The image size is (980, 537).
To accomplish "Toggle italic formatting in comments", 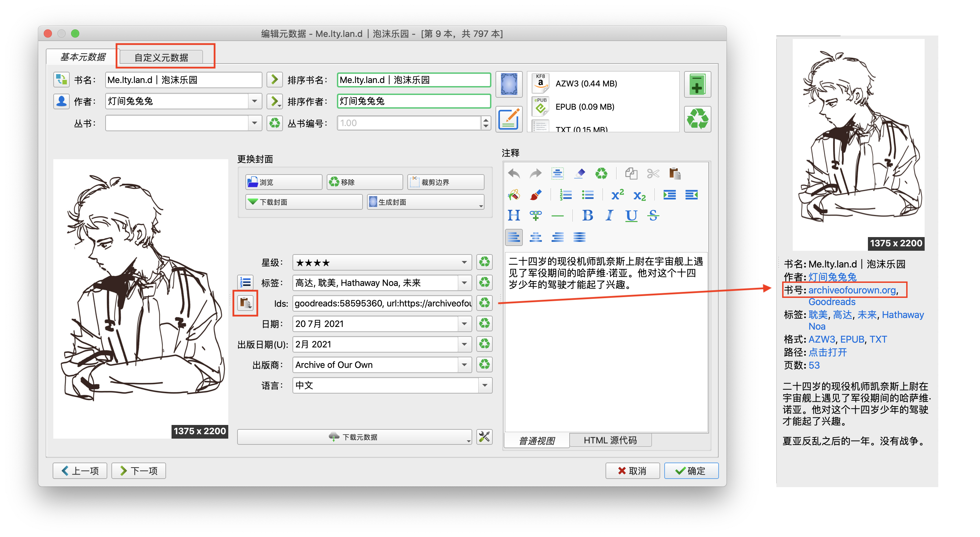I will click(609, 216).
